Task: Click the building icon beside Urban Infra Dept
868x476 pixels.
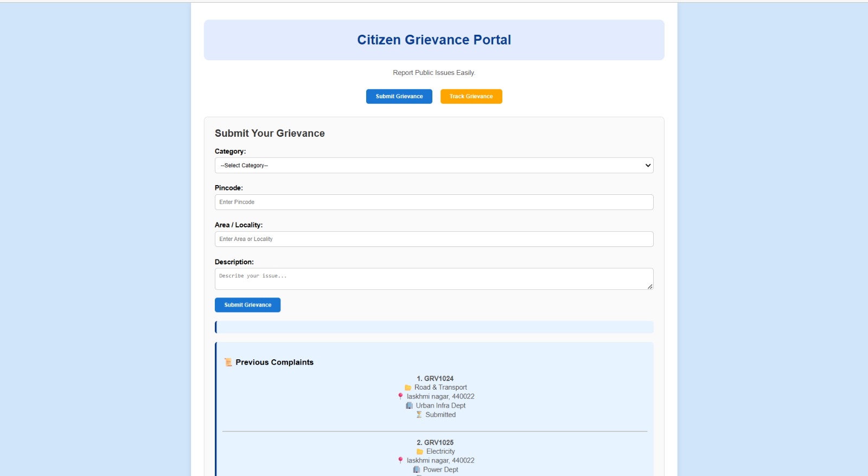Action: pyautogui.click(x=410, y=405)
